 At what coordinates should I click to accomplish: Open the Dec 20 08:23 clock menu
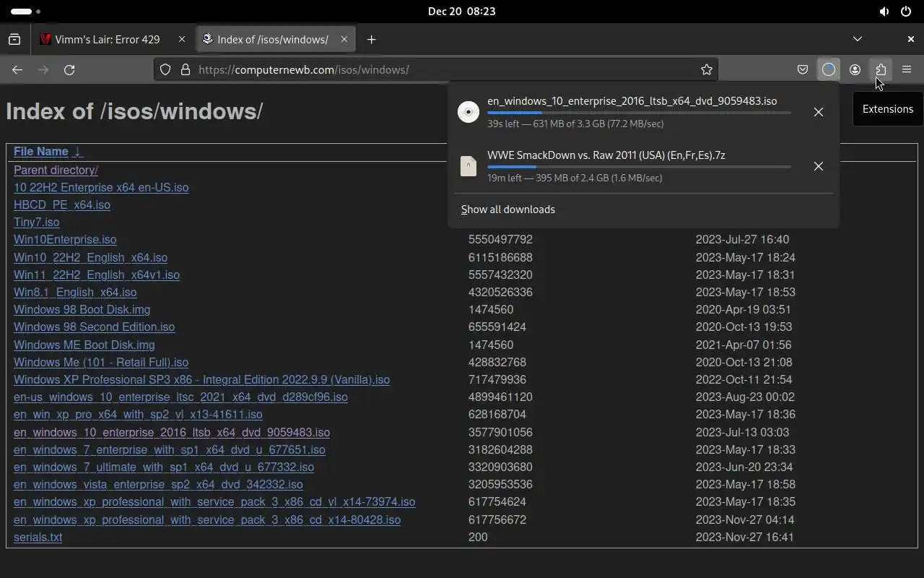click(x=462, y=12)
